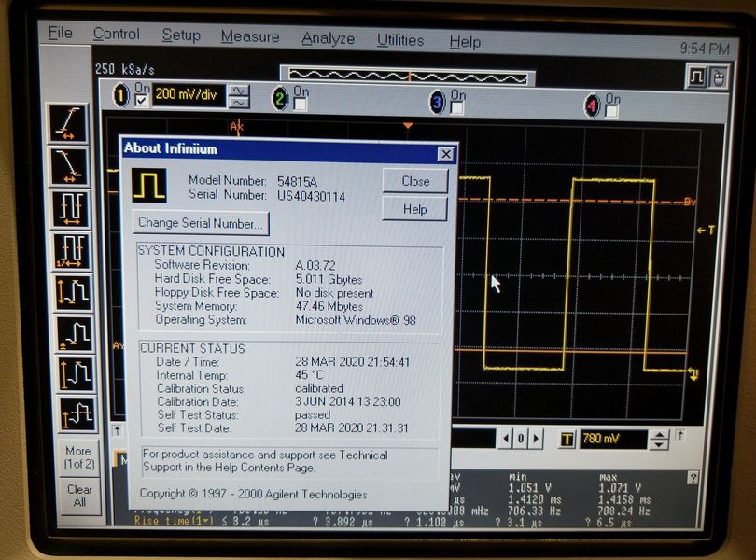The width and height of the screenshot is (756, 560).
Task: Click the 9:54 PM clock
Action: pos(705,49)
